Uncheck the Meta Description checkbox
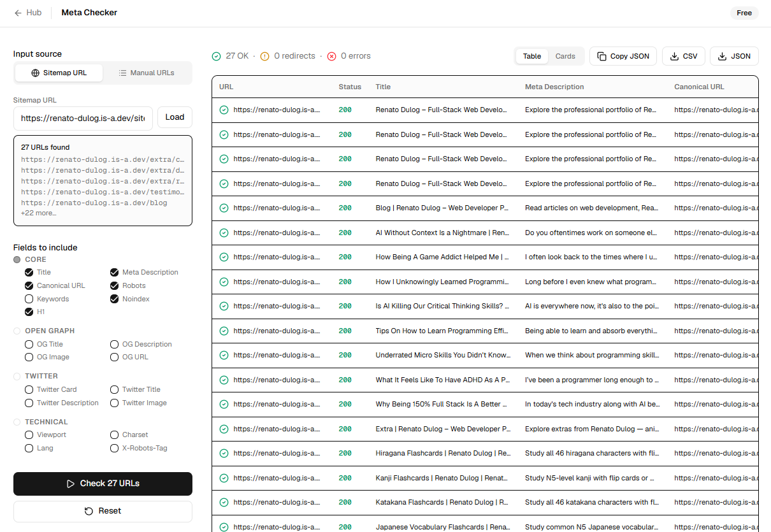771x532 pixels. (114, 272)
